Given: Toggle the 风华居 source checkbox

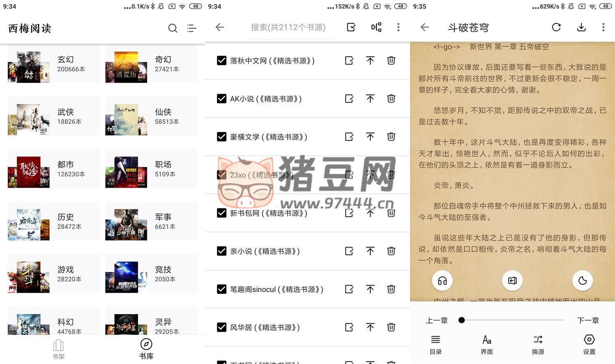Looking at the screenshot, I should click(x=221, y=328).
